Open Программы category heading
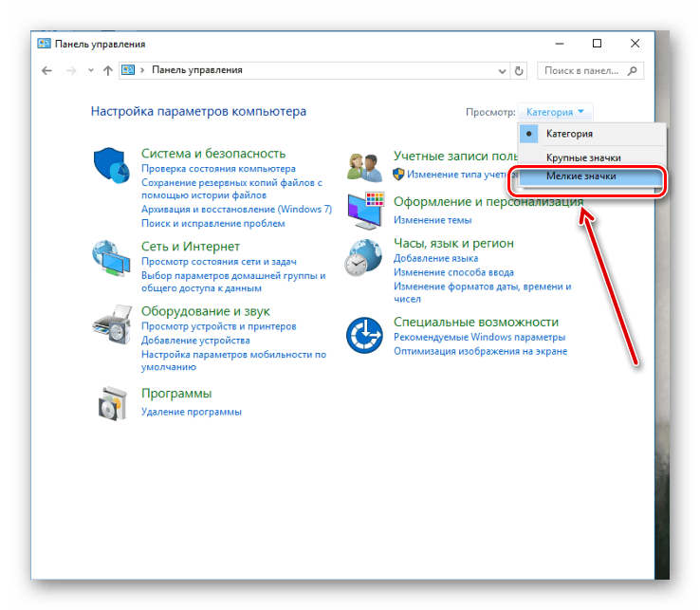 coord(176,394)
